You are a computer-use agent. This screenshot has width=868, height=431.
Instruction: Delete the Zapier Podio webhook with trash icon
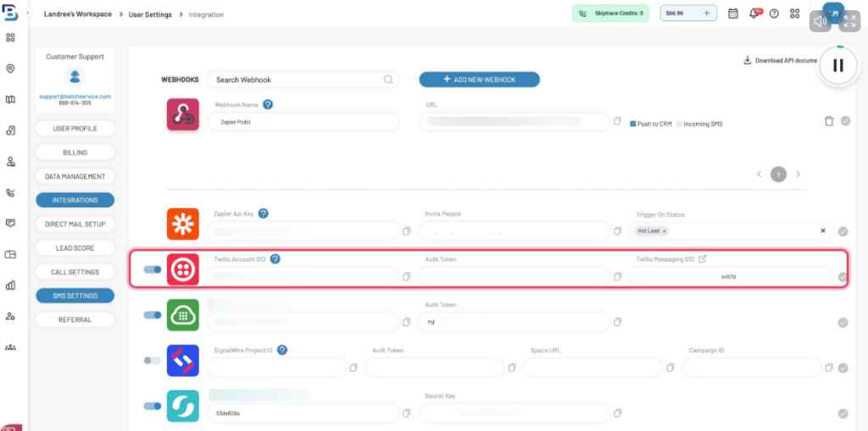point(829,121)
